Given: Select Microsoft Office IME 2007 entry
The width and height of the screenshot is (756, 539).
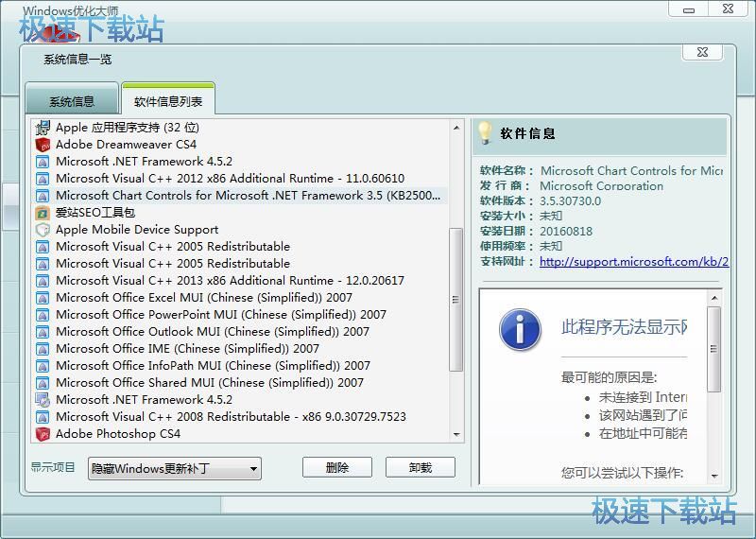Looking at the screenshot, I should 187,349.
